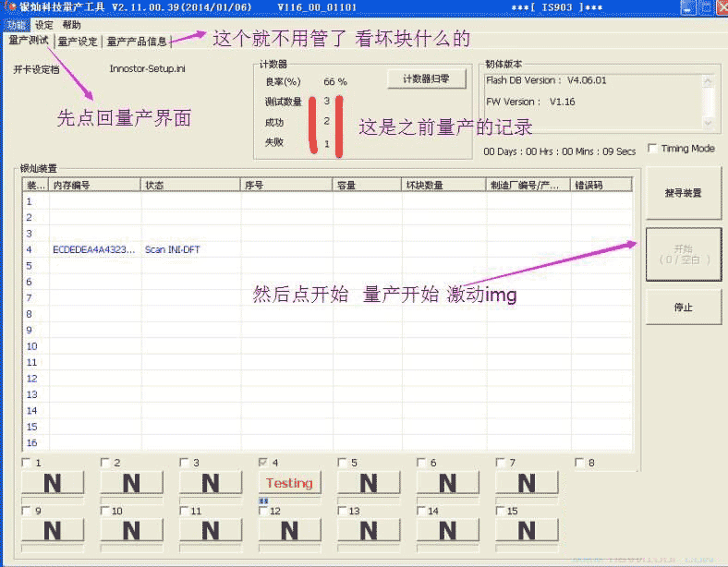Click Flash DB Version V4.06.01 text
Image resolution: width=728 pixels, height=567 pixels.
pos(546,80)
